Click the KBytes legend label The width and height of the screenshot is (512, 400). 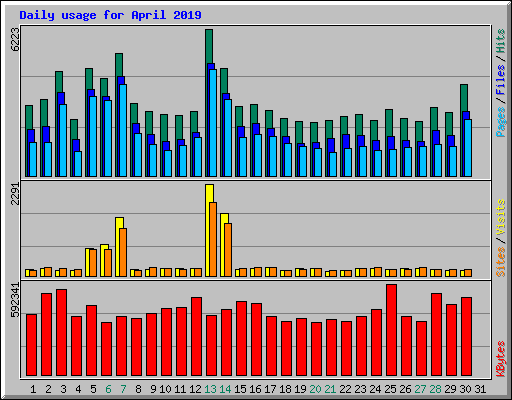tap(501, 359)
